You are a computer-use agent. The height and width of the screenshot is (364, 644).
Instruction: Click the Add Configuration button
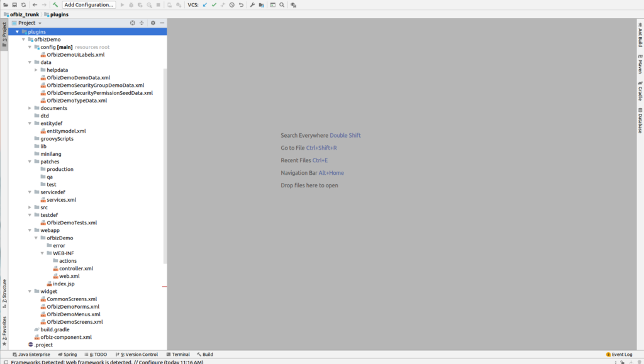89,5
